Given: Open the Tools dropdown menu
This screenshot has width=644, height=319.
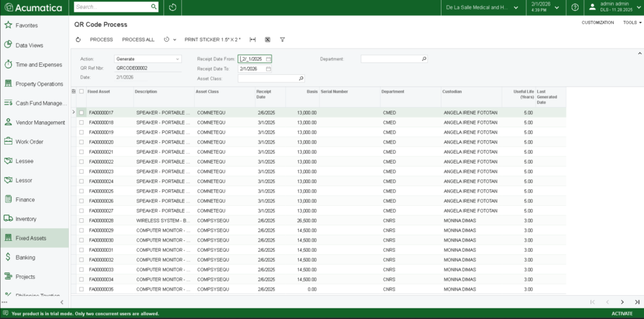Looking at the screenshot, I should (632, 23).
